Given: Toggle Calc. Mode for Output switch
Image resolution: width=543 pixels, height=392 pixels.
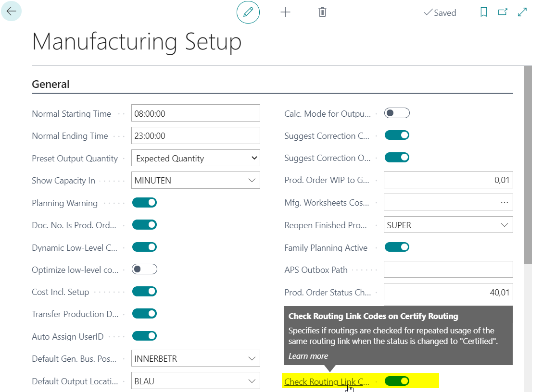Looking at the screenshot, I should pos(397,113).
